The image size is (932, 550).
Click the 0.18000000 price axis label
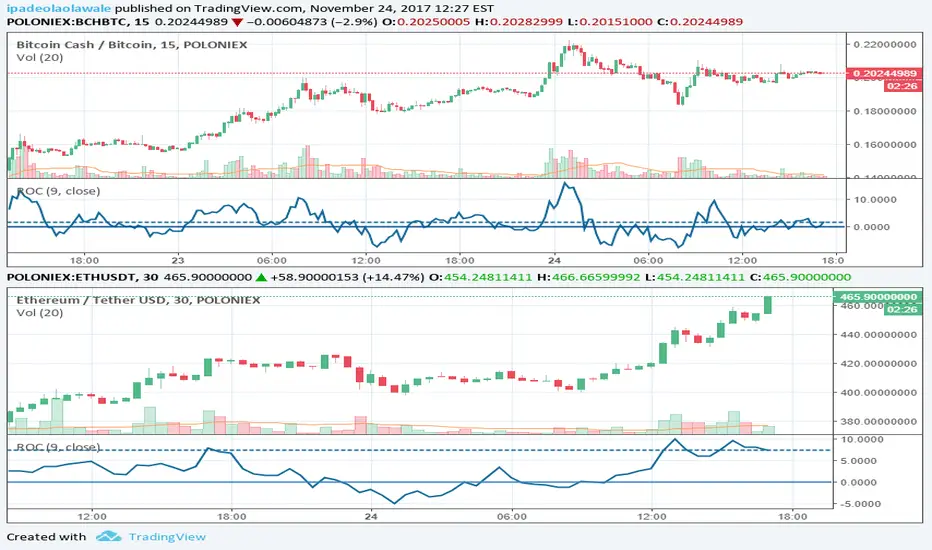[884, 111]
